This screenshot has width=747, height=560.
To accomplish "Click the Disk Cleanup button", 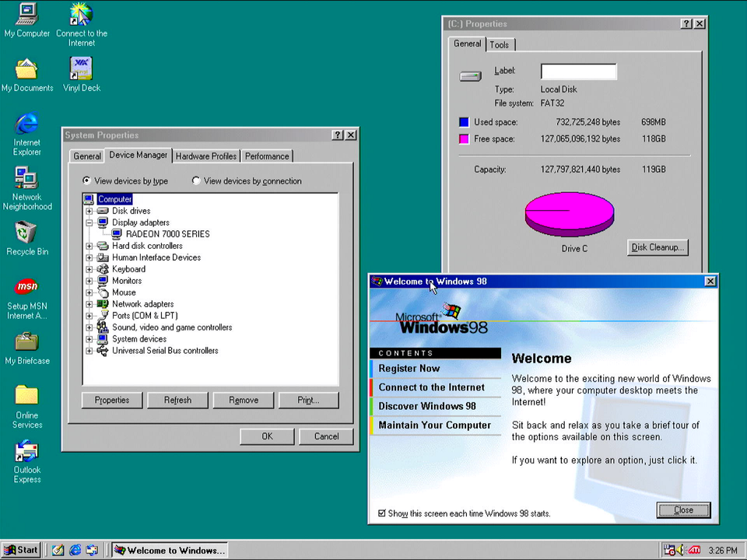I will pos(657,247).
